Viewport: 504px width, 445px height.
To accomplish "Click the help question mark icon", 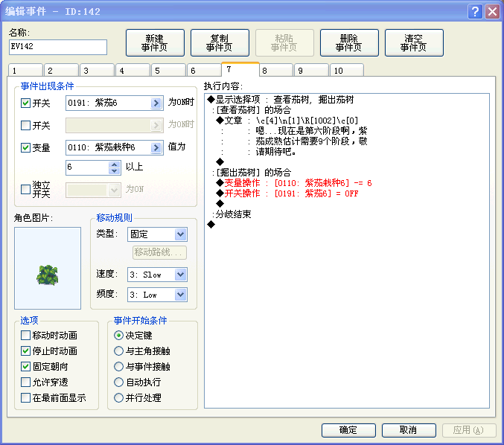I will (475, 12).
